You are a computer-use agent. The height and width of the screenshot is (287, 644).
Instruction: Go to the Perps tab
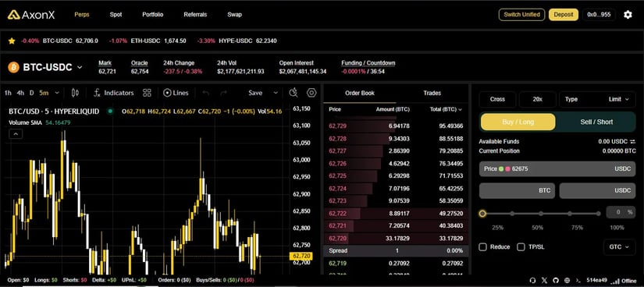tap(82, 15)
